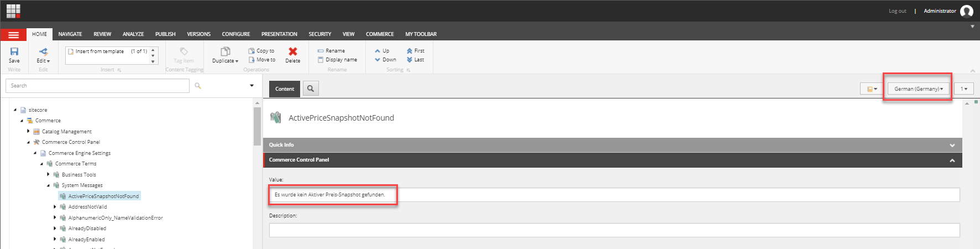Switch to the REVIEW ribbon tab
Viewport: 980px width, 249px height.
(102, 34)
